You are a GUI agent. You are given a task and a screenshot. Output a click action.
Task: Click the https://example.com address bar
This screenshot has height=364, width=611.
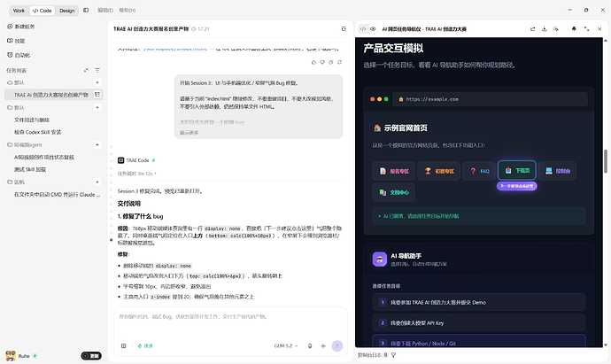coord(491,99)
